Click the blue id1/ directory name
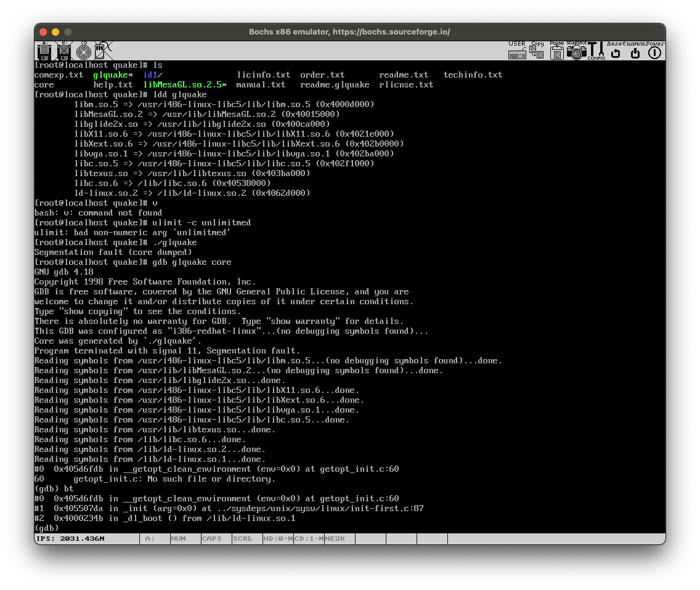The height and width of the screenshot is (590, 700). click(x=153, y=75)
